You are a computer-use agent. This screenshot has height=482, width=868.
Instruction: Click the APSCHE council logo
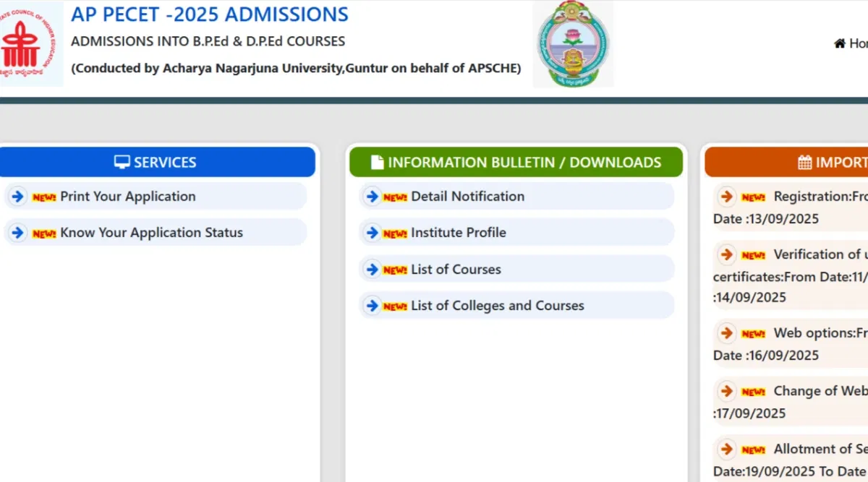(x=31, y=43)
